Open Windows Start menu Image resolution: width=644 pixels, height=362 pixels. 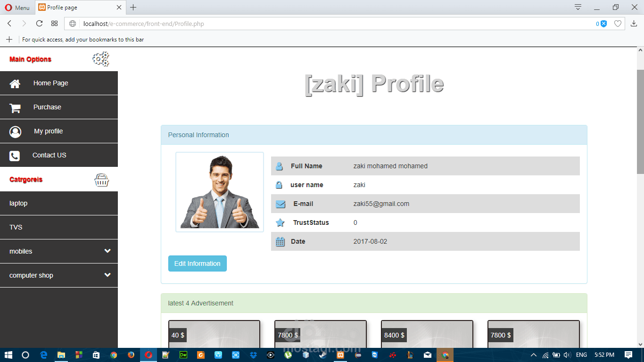click(8, 355)
